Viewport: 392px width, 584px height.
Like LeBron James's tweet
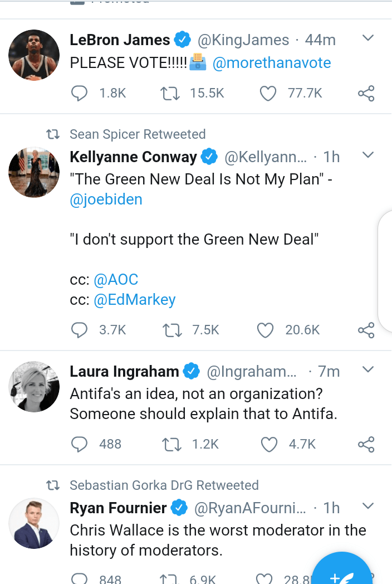point(268,93)
